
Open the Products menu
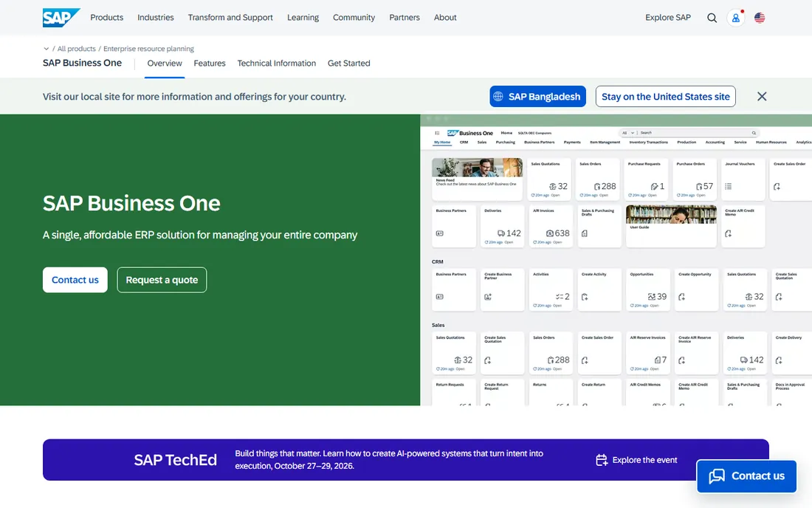107,18
